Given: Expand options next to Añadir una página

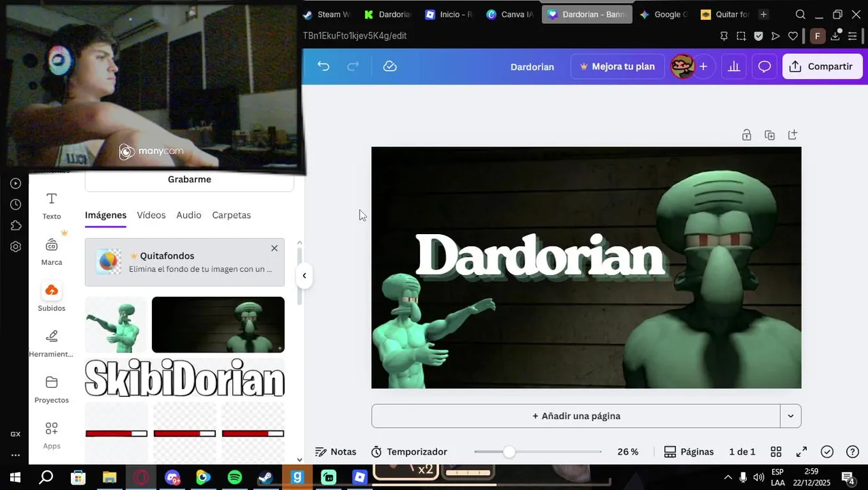Looking at the screenshot, I should (790, 416).
